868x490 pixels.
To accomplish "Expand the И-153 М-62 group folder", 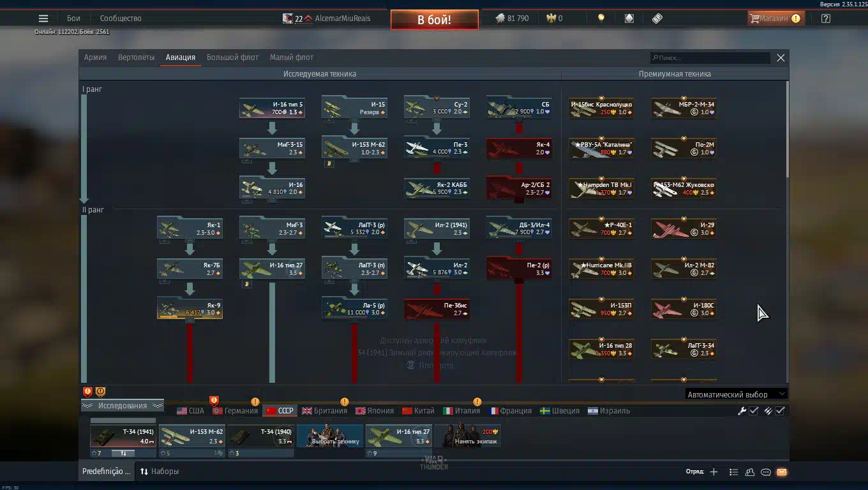I will [x=355, y=148].
